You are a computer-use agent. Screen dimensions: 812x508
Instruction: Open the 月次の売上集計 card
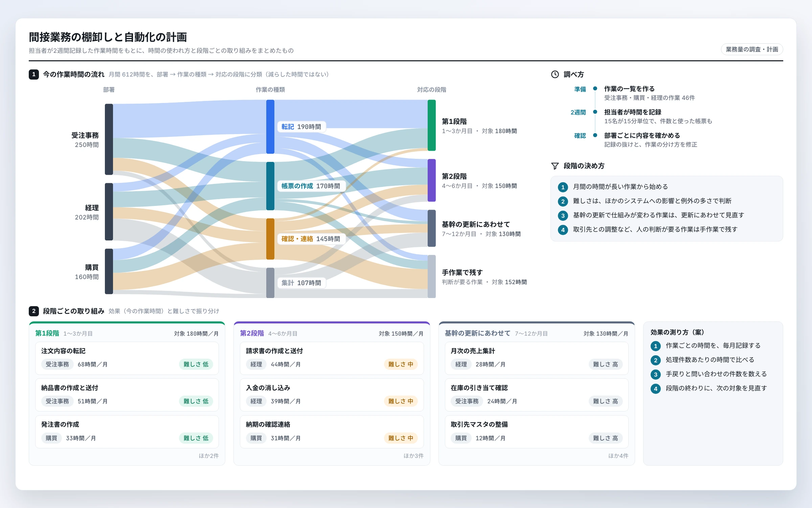(537, 358)
